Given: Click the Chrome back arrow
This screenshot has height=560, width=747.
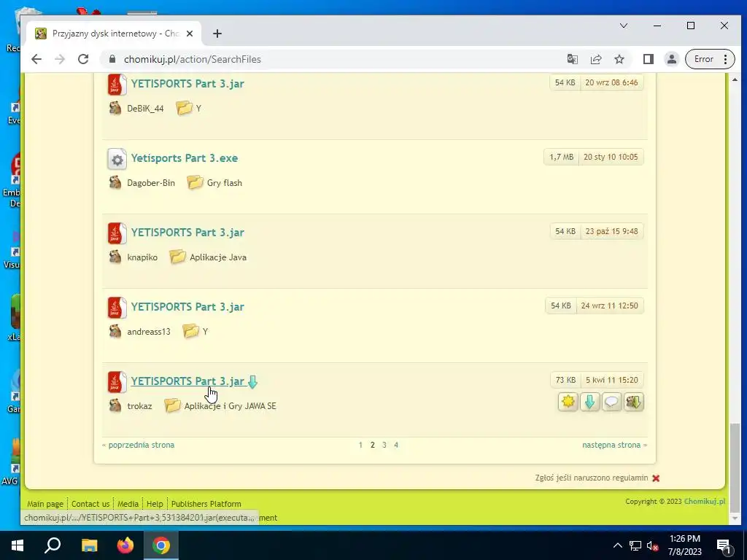Looking at the screenshot, I should [36, 59].
